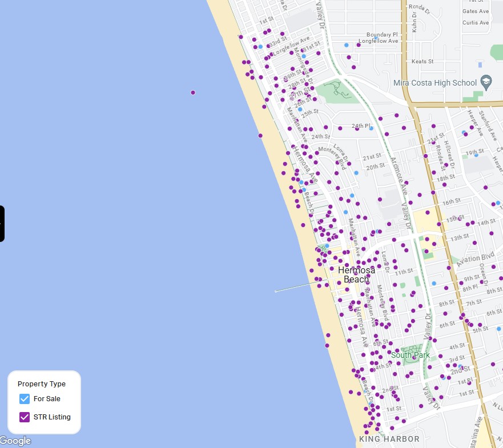Click the blue marker under 19th St label
Image resolution: width=503 pixels, height=448 pixels.
tap(476, 155)
